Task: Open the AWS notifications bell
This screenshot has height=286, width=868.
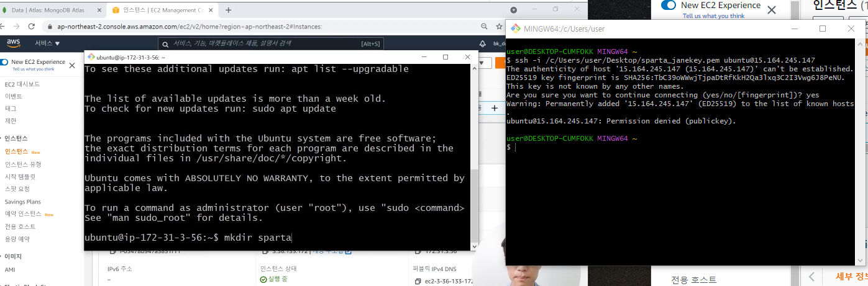Action: pyautogui.click(x=482, y=43)
